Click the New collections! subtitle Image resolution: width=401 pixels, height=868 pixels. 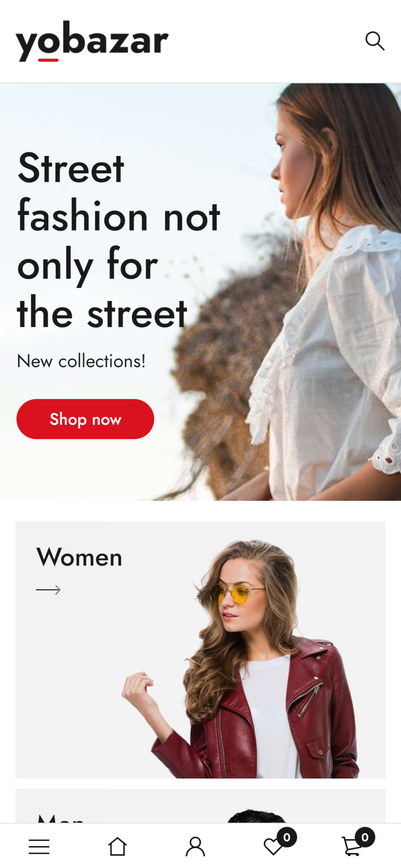point(81,361)
